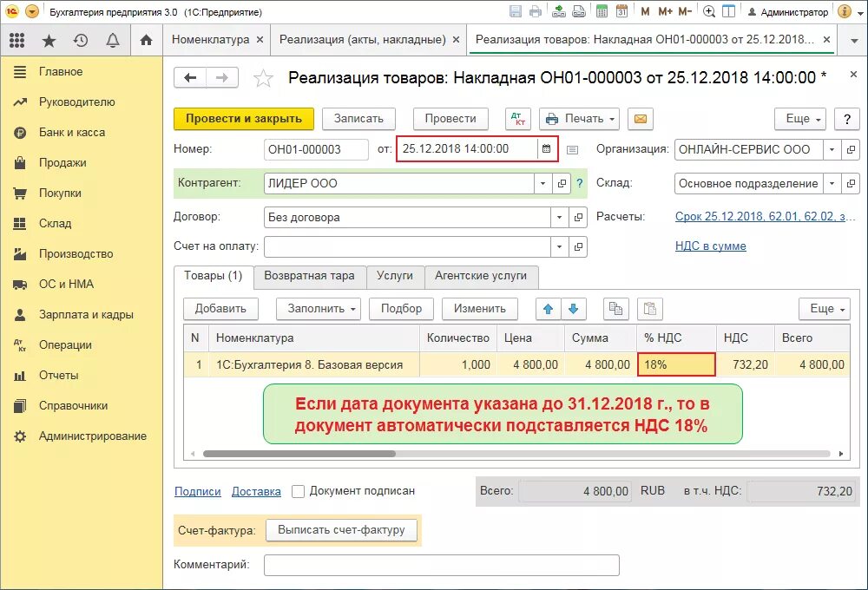Click Провести и закрыть button
Viewport: 868px width, 590px height.
click(244, 119)
